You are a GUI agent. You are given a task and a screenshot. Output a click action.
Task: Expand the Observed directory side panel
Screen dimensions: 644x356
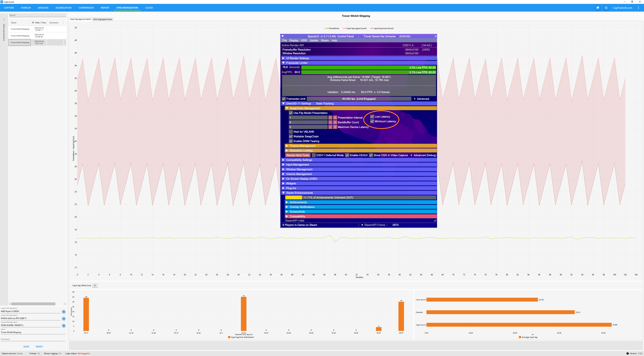(4, 19)
